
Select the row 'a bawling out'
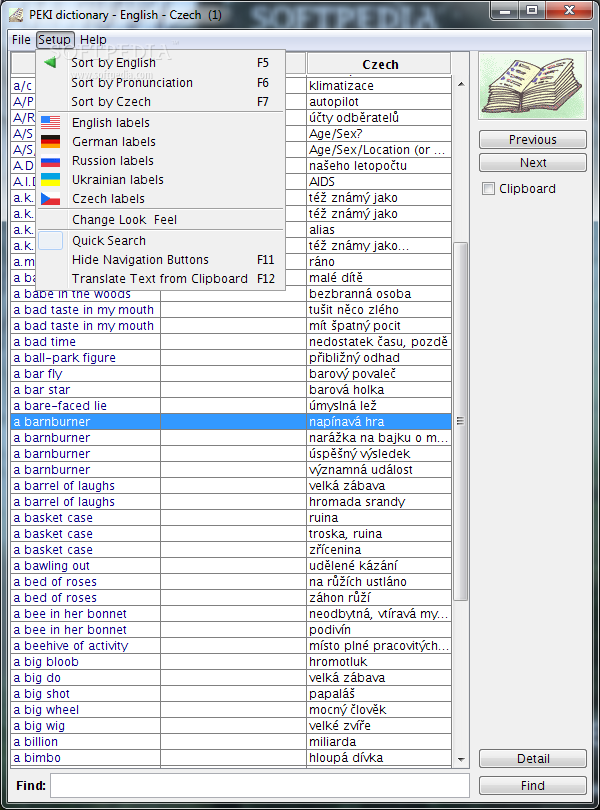click(231, 566)
